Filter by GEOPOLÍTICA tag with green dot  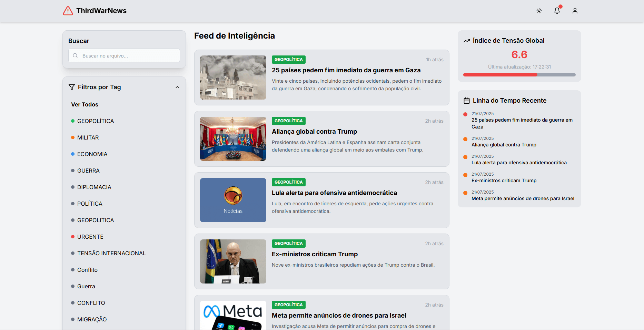pos(96,121)
